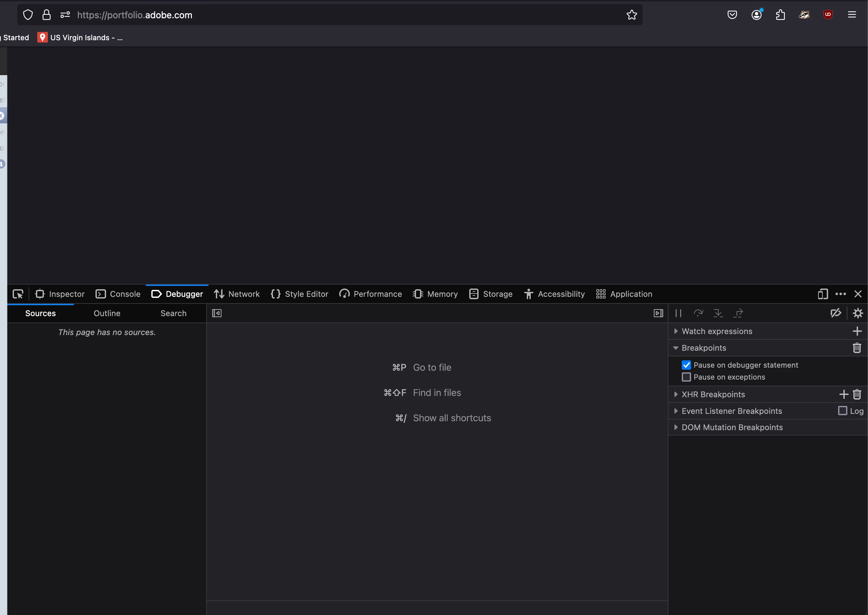Collapse the sources pane toggle icon
Screen dimensions: 868x615
217,313
